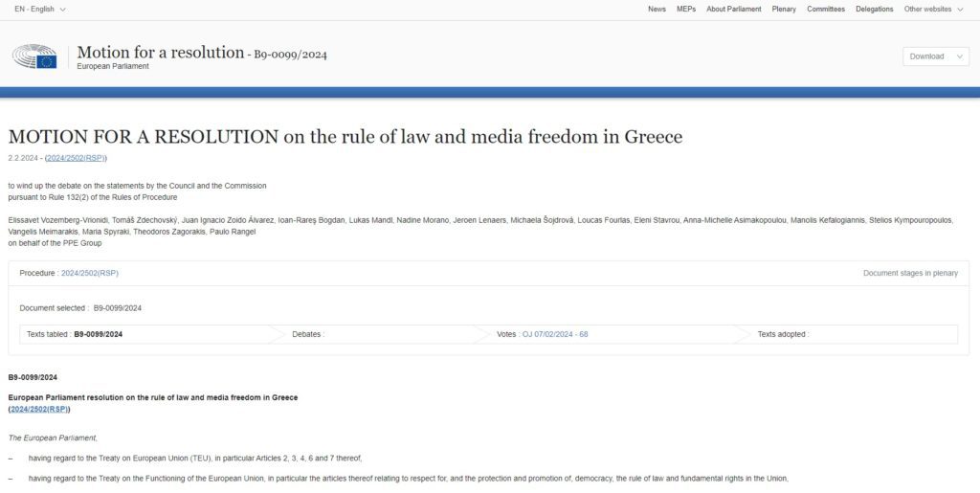Select the Texts adopted stage step
The width and height of the screenshot is (980, 493).
(783, 334)
